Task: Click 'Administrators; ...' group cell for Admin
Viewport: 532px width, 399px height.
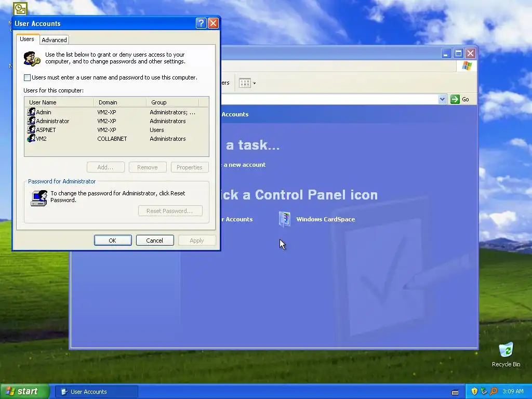Action: (172, 112)
